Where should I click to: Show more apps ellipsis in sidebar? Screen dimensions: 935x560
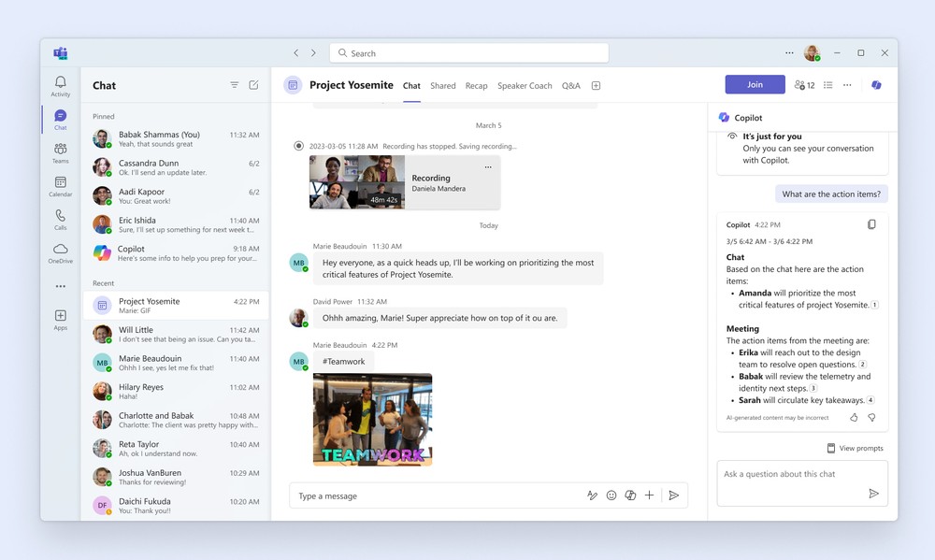(x=60, y=286)
